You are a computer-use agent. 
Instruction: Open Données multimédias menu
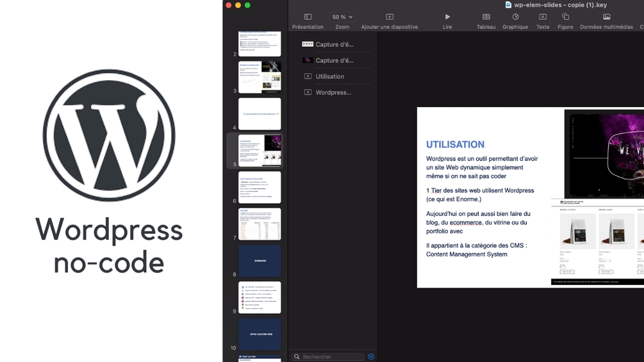[606, 21]
